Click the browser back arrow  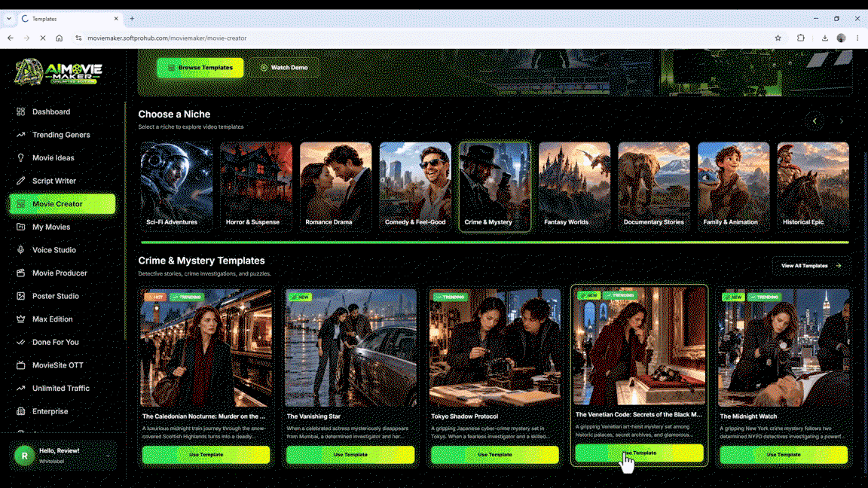[11, 38]
